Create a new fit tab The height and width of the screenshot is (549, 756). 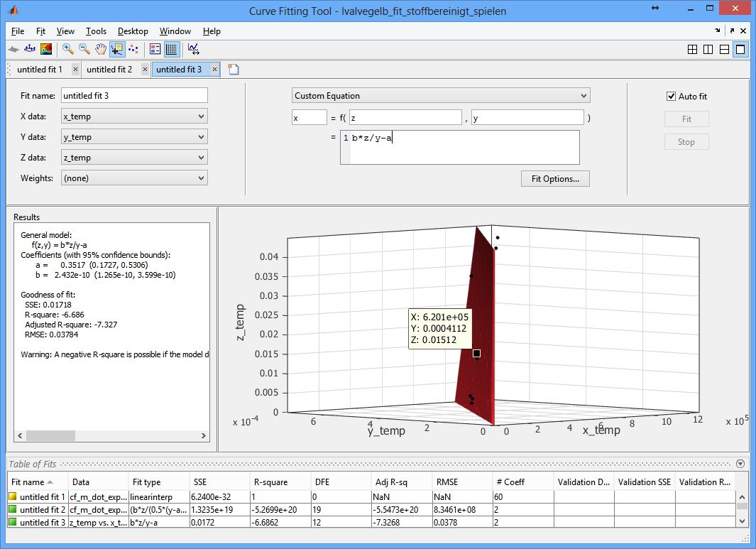pyautogui.click(x=233, y=70)
